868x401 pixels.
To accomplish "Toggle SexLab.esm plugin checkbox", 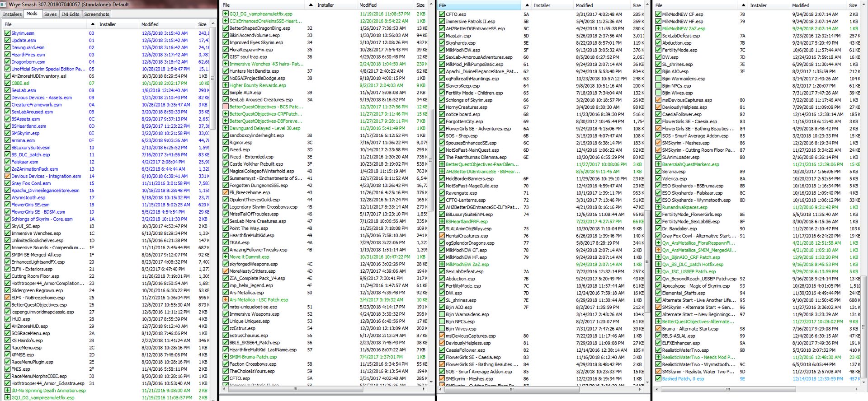I will pyautogui.click(x=8, y=90).
